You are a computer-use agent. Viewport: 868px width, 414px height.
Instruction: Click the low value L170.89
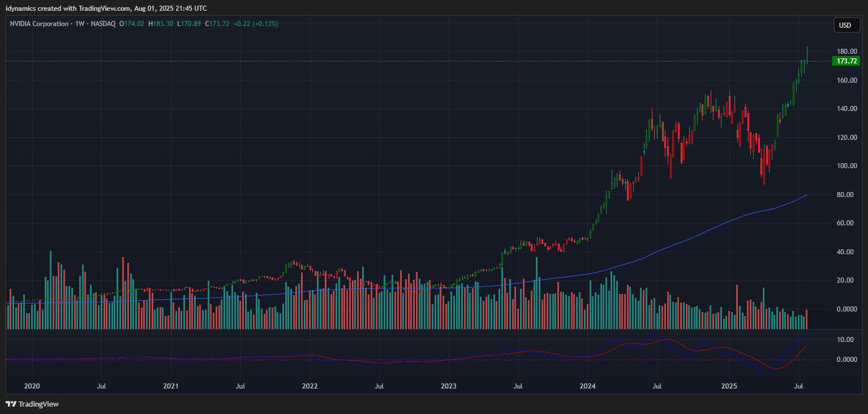[x=189, y=24]
